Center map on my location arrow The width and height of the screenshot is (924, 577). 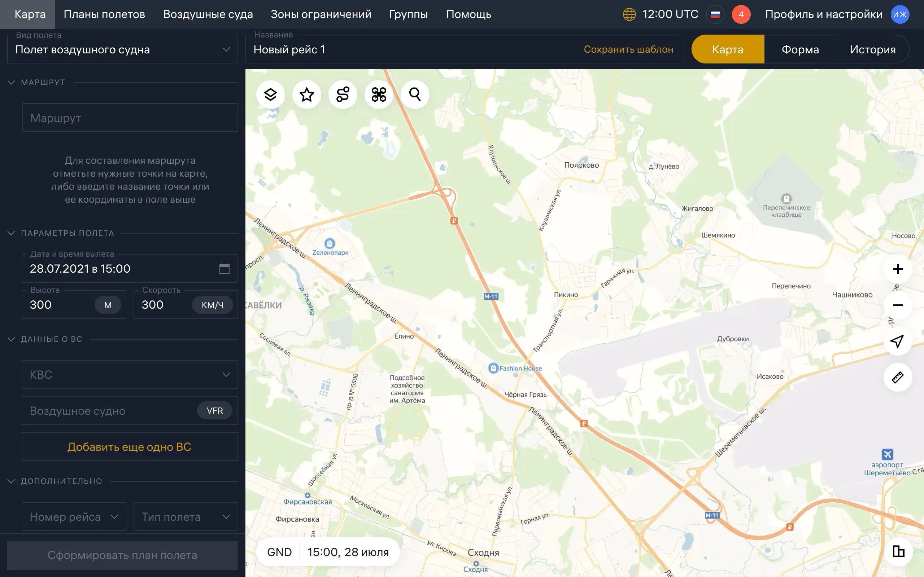click(898, 341)
